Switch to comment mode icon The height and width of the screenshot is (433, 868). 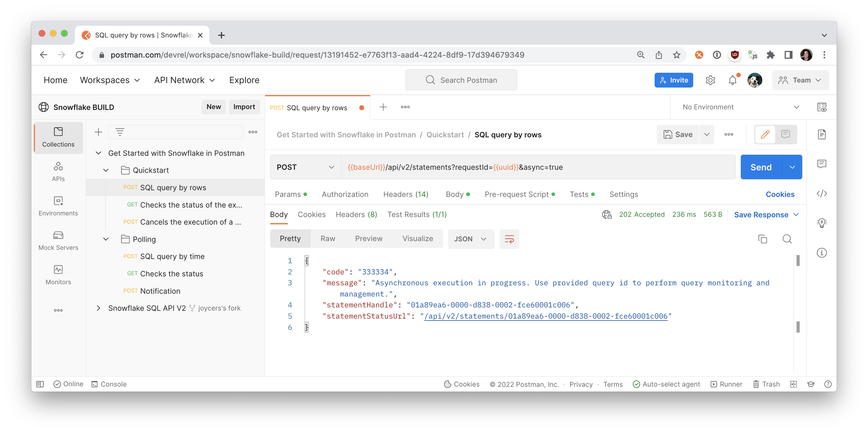[x=786, y=135]
